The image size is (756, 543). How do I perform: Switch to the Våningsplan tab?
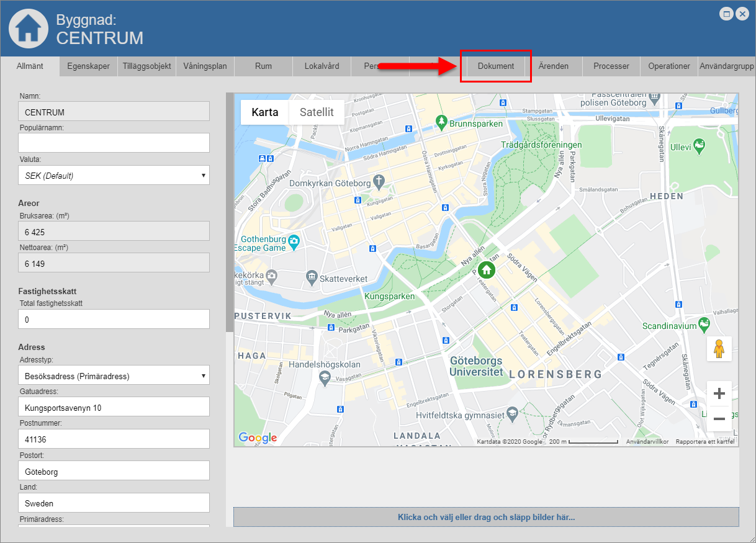pyautogui.click(x=205, y=66)
